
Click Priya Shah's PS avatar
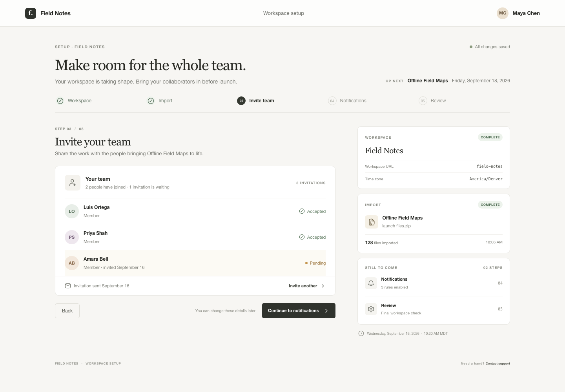pyautogui.click(x=72, y=237)
